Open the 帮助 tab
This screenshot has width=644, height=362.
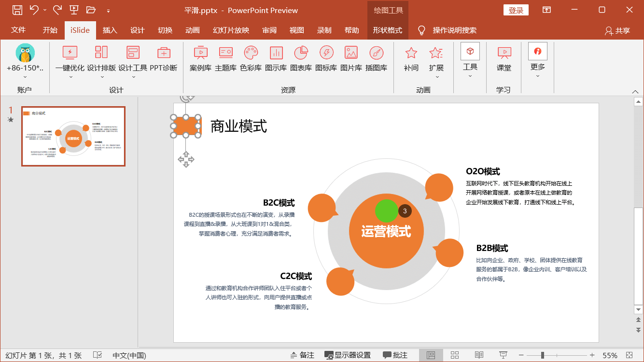coord(352,30)
